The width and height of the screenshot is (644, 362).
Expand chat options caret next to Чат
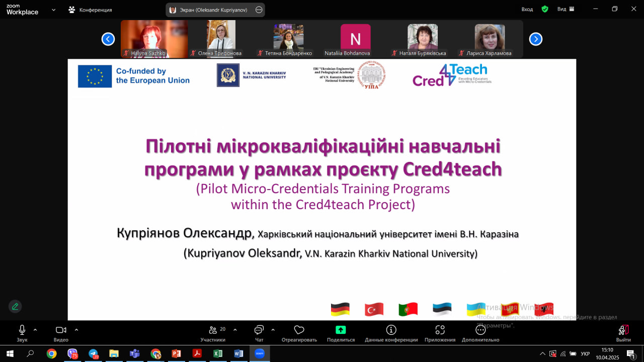[x=273, y=330]
